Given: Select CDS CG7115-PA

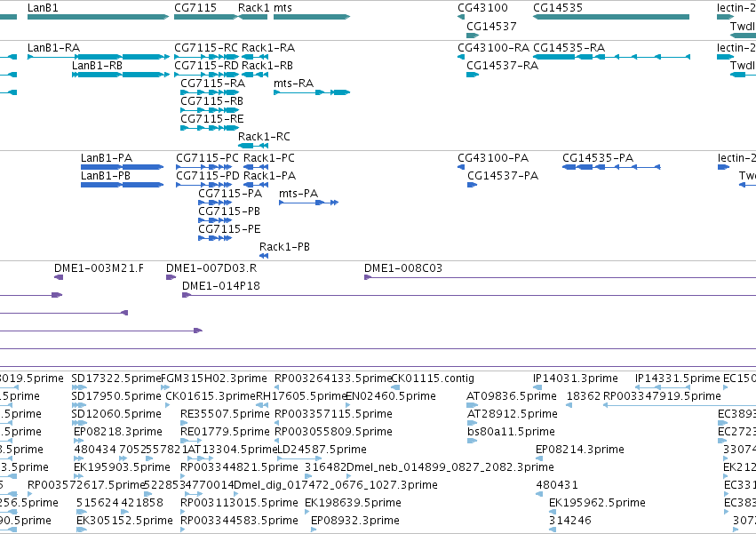Looking at the screenshot, I should [215, 203].
